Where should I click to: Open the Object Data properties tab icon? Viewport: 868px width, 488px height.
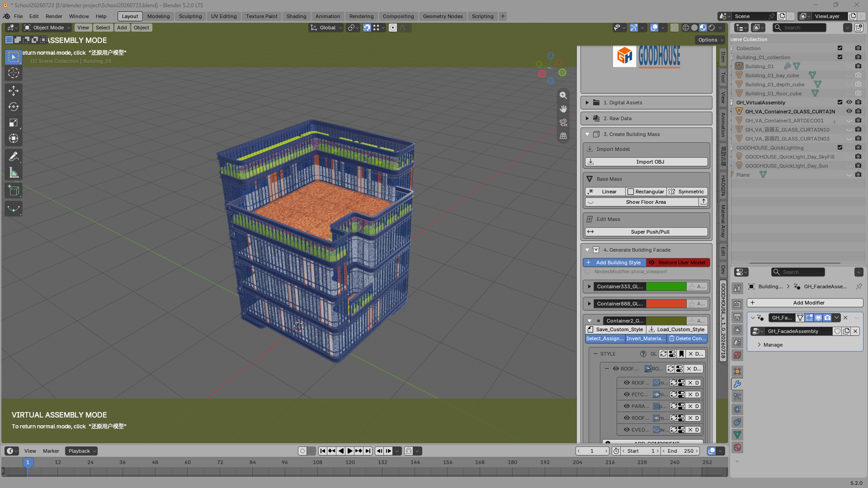(x=737, y=435)
